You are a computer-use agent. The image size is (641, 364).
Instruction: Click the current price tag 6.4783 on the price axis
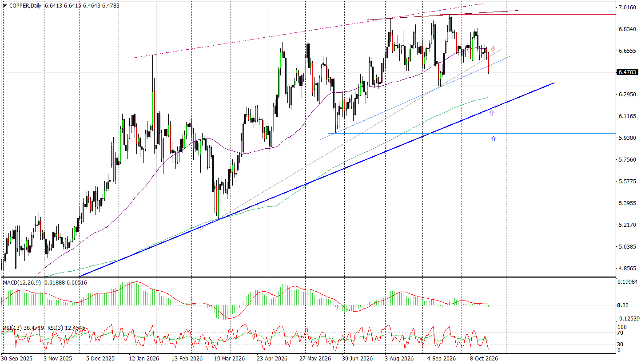[x=627, y=72]
